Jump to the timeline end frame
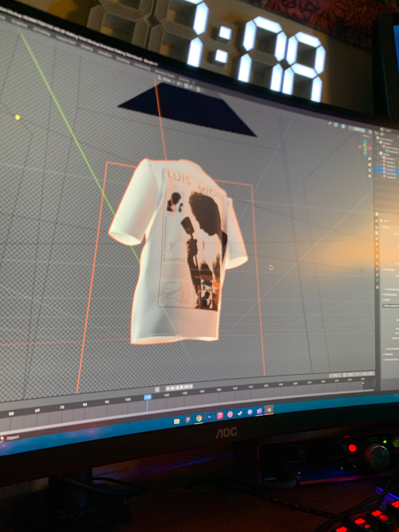 pos(191,386)
